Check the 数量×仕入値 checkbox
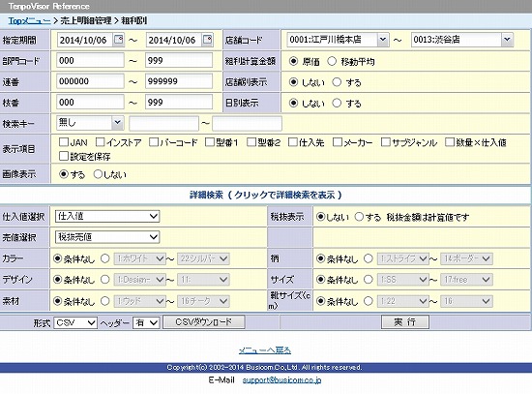This screenshot has width=532, height=394. point(450,142)
